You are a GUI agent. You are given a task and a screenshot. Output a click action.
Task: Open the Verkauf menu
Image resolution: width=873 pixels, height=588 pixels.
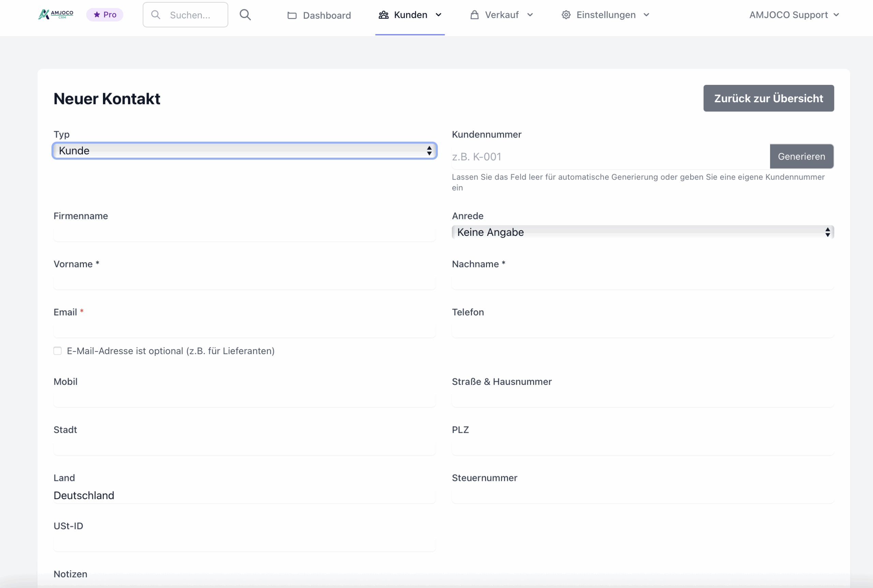click(x=502, y=15)
